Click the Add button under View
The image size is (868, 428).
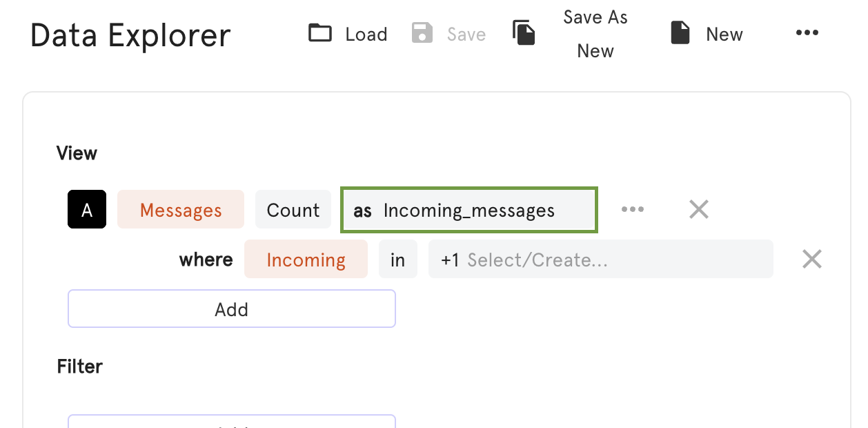click(232, 309)
